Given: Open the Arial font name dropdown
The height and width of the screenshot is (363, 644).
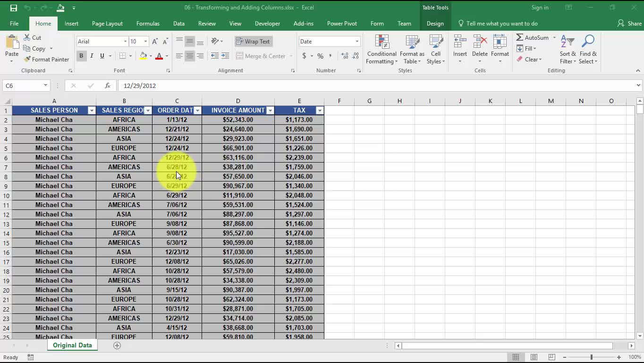Looking at the screenshot, I should pos(125,42).
